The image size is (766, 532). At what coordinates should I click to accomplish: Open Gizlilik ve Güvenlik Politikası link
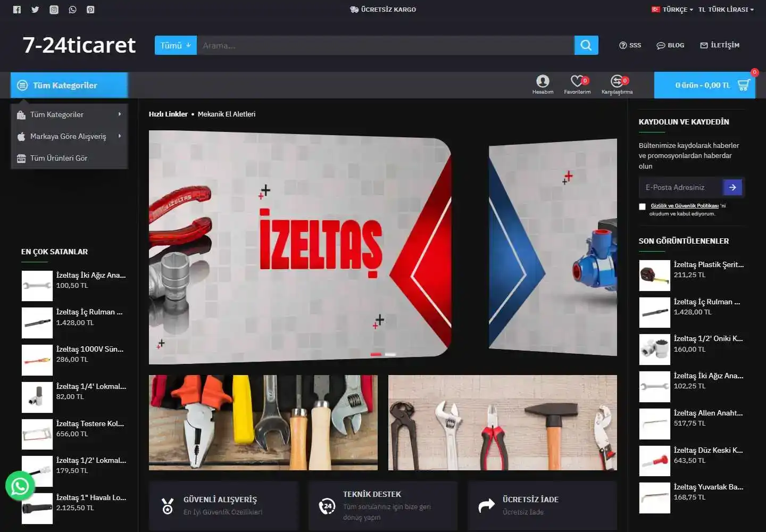click(685, 205)
